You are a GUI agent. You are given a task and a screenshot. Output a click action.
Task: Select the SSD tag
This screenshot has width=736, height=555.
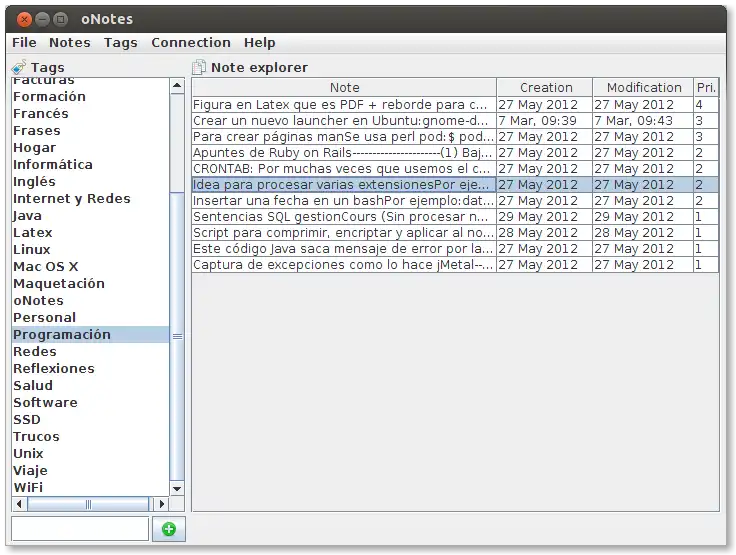(90, 419)
